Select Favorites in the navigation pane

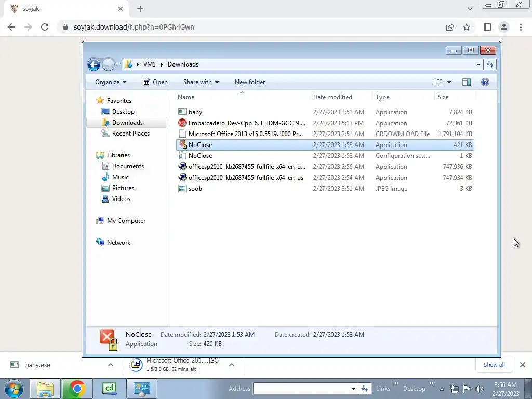[114, 101]
